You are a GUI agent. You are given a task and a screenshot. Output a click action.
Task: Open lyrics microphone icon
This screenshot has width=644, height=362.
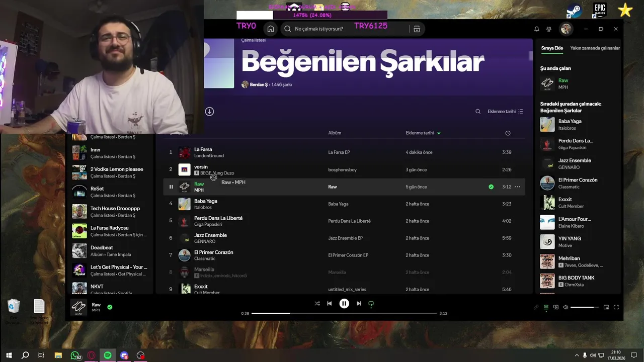point(536,307)
